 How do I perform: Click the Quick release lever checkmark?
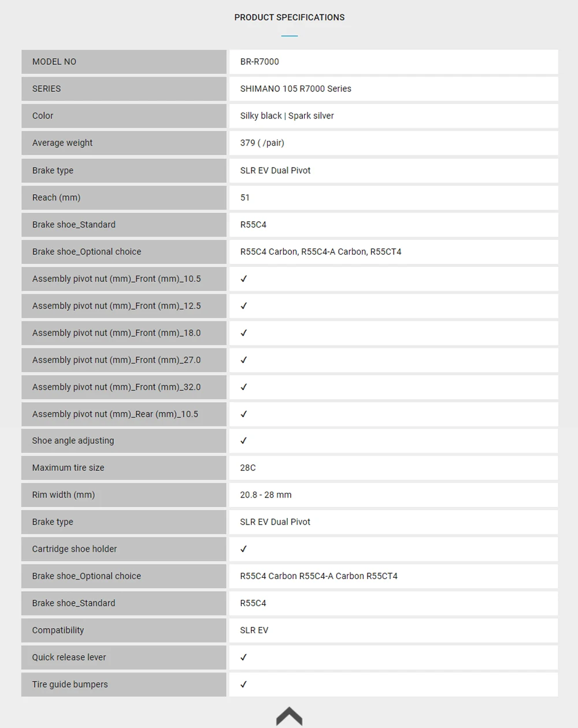pos(243,658)
